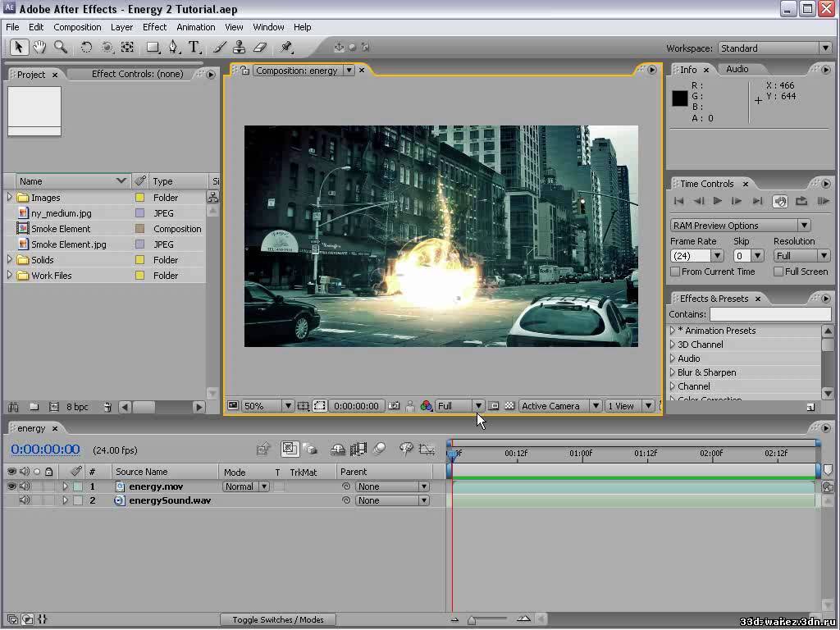The width and height of the screenshot is (840, 630).
Task: Select the Zoom magnifier tool
Action: click(61, 47)
